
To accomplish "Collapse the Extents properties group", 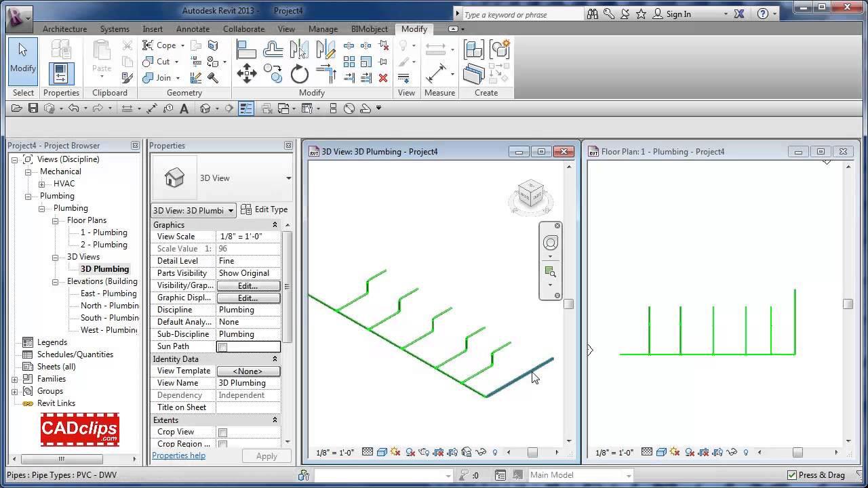I will 275,420.
